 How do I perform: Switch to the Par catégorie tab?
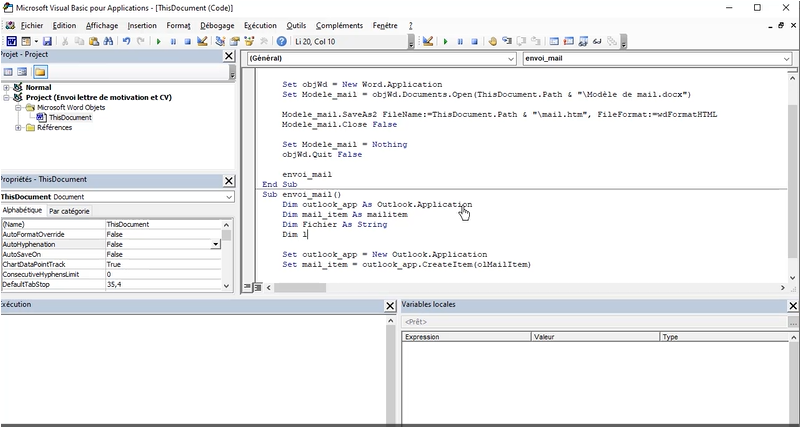click(x=69, y=211)
